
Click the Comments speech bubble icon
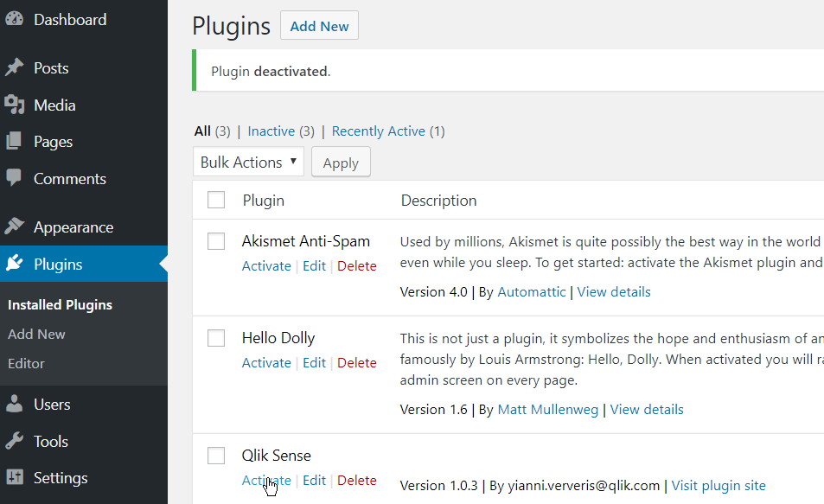14,177
